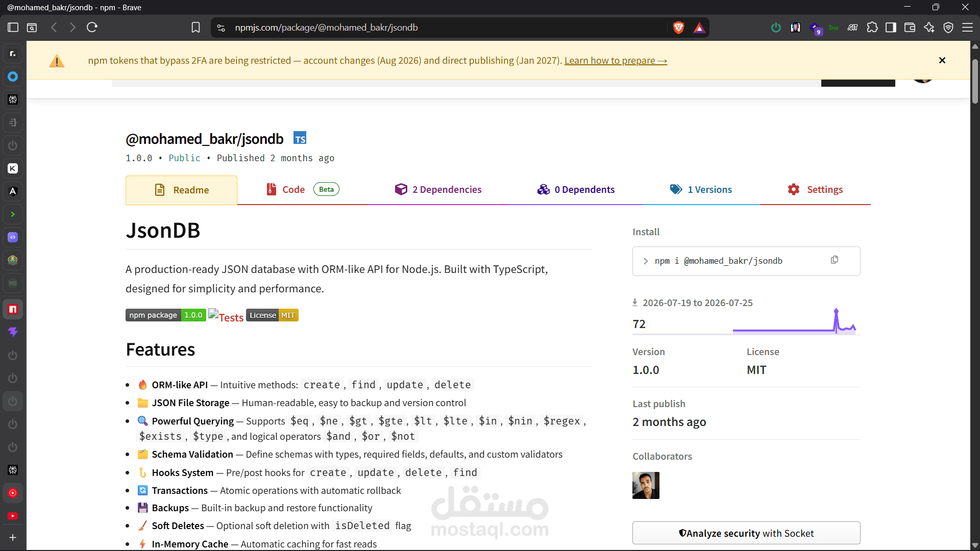The width and height of the screenshot is (980, 551).
Task: Click the Version value 1.0.0 in sidebar
Action: pos(646,370)
